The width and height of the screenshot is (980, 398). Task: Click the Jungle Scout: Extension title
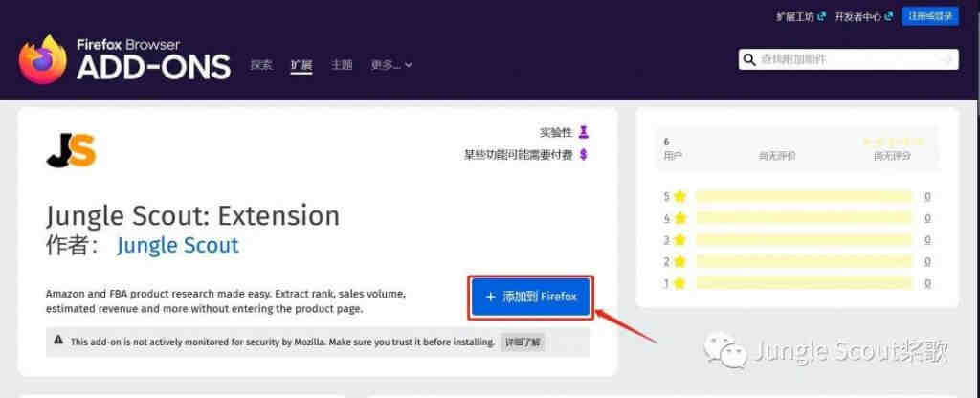[192, 215]
